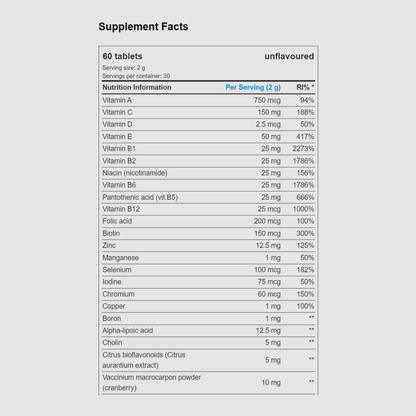This screenshot has width=416, height=416.
Task: Click the Chromium 150% value
Action: (305, 294)
